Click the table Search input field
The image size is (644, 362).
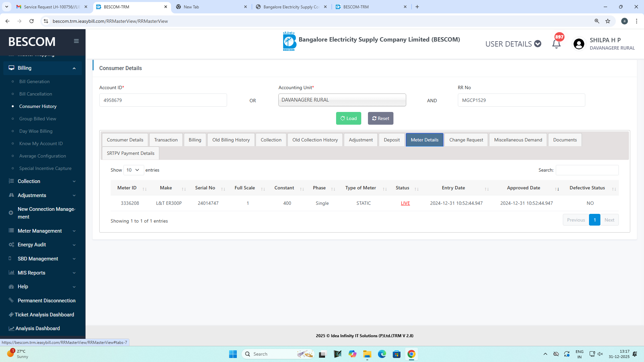(x=587, y=170)
